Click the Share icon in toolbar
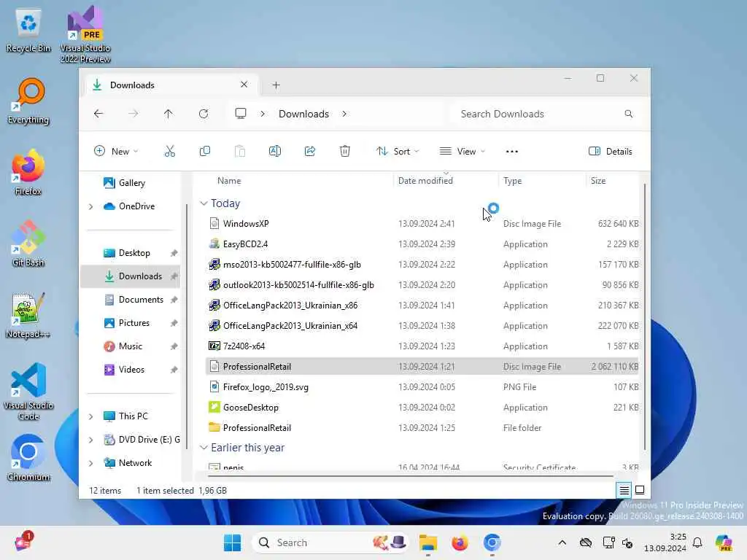 [309, 152]
